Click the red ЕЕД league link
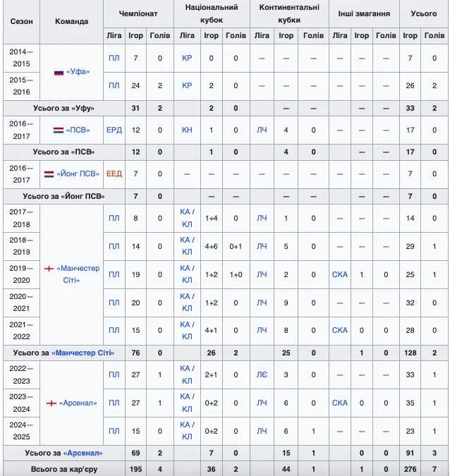 tap(114, 174)
